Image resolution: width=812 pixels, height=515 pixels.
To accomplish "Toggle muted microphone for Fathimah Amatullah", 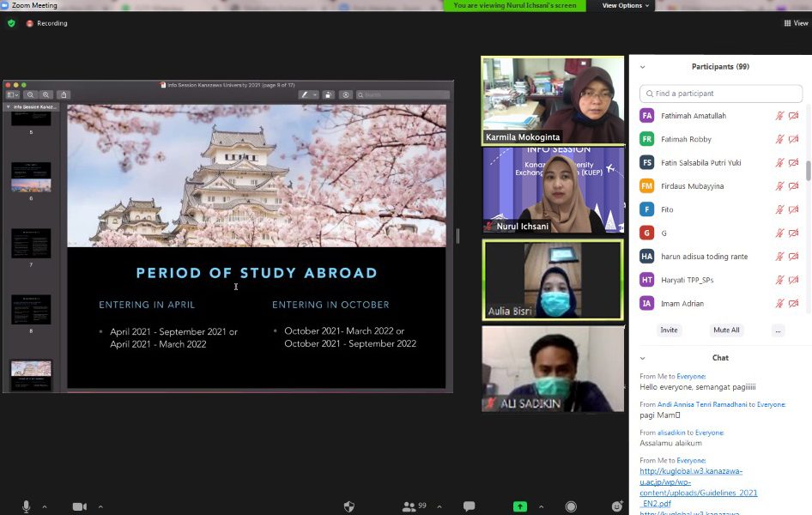I will (779, 116).
